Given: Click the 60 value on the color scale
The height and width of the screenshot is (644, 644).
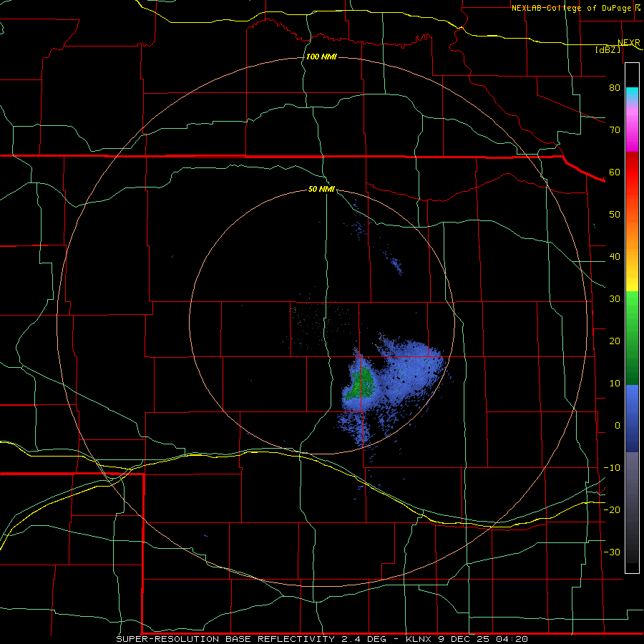Looking at the screenshot, I should pyautogui.click(x=615, y=172).
